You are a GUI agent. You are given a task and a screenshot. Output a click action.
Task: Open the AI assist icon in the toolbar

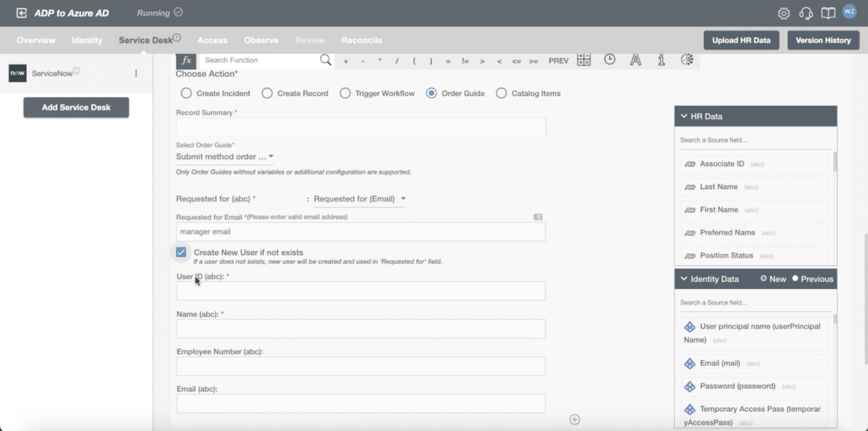687,60
